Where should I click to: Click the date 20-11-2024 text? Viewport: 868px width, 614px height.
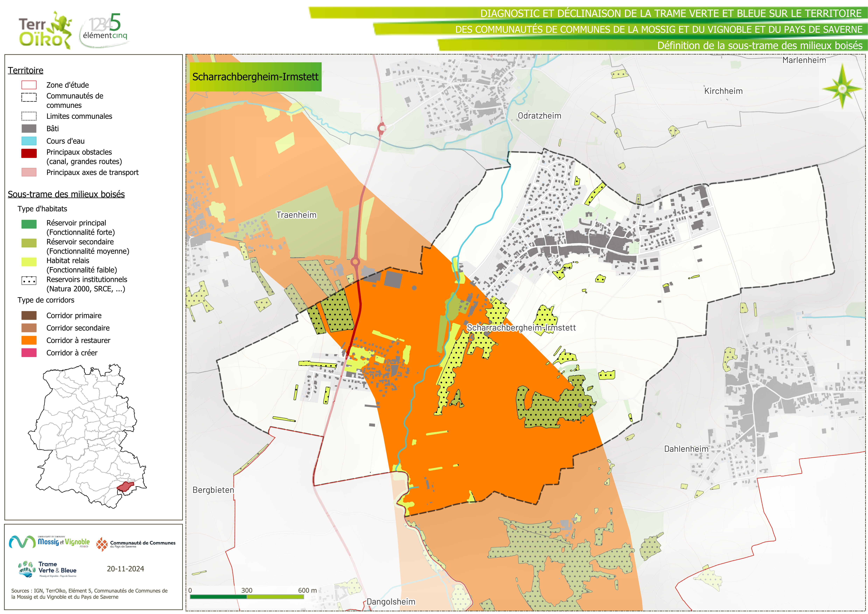click(x=125, y=569)
